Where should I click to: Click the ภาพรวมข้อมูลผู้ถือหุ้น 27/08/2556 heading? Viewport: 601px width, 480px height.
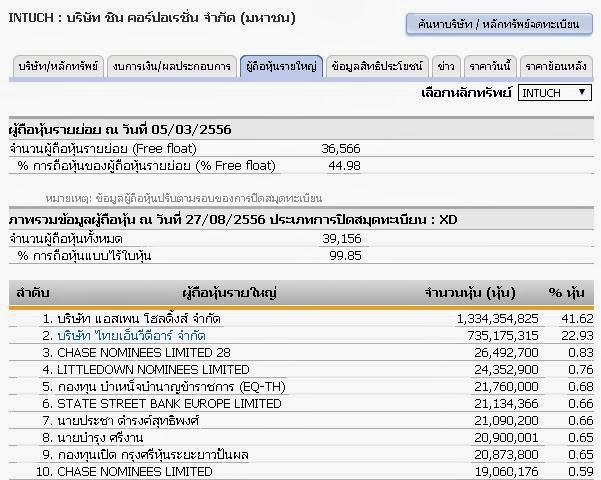click(x=233, y=220)
